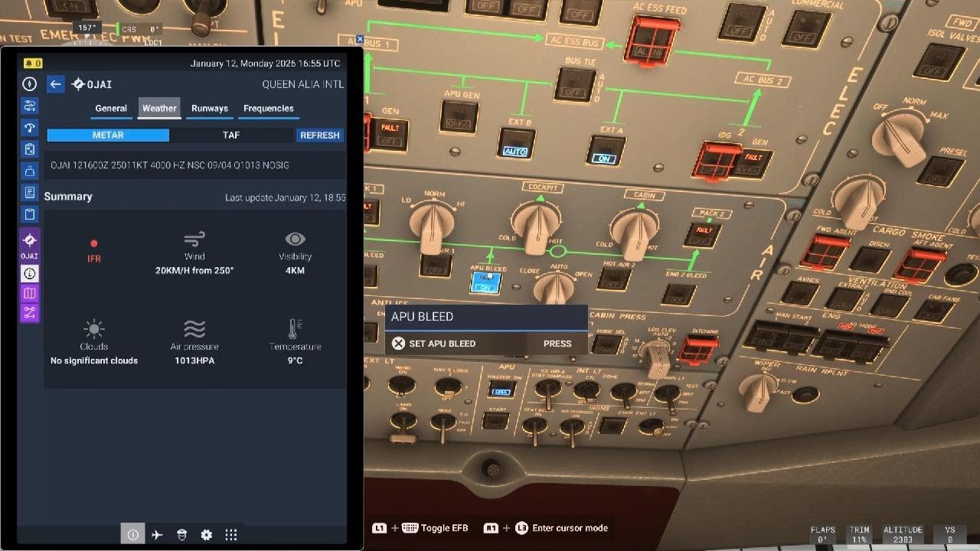The width and height of the screenshot is (980, 551).
Task: Open the weight and balance icon in EFB sidebar
Action: tap(30, 171)
